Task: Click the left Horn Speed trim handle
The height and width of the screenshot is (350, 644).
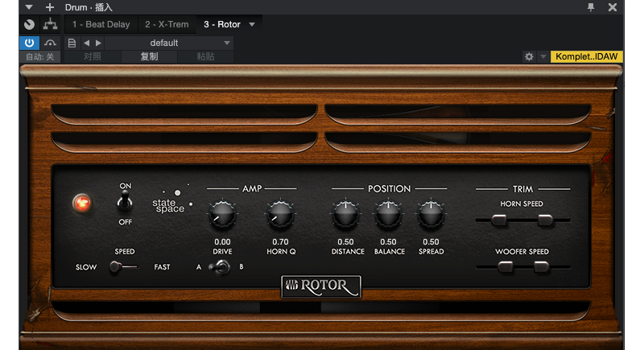Action: [x=498, y=220]
